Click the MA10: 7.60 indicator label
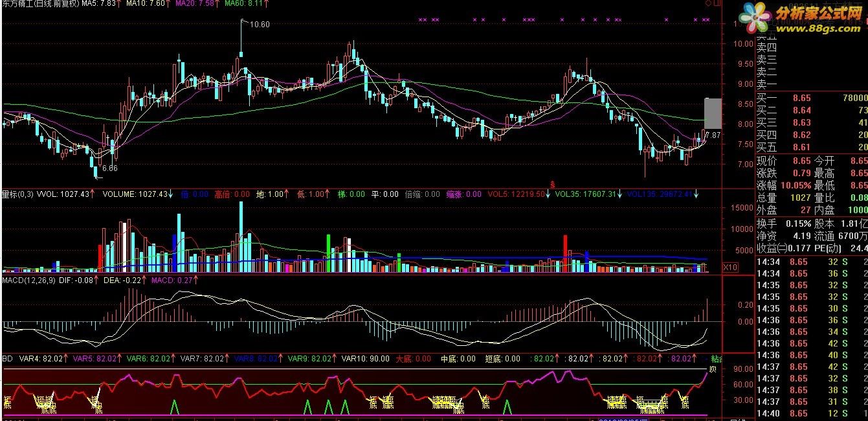 (x=146, y=4)
